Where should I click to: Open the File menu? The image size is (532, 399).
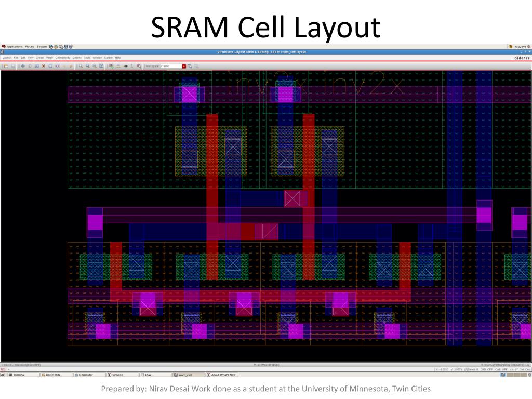pyautogui.click(x=16, y=58)
